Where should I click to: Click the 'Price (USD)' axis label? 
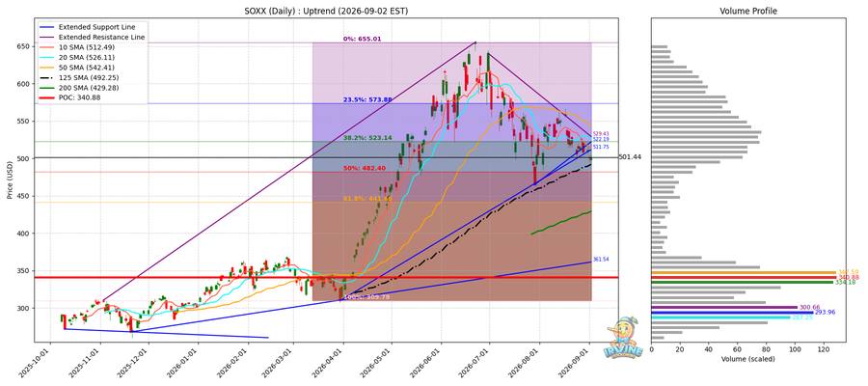click(x=12, y=180)
